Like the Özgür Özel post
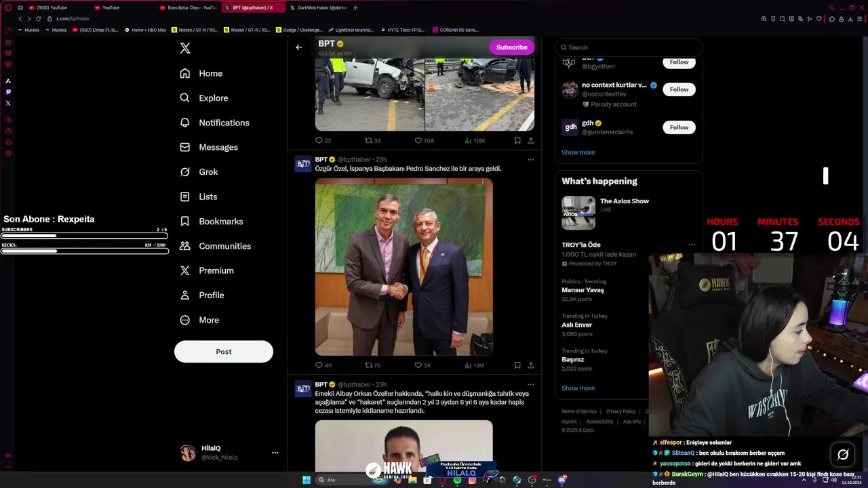 coord(423,365)
